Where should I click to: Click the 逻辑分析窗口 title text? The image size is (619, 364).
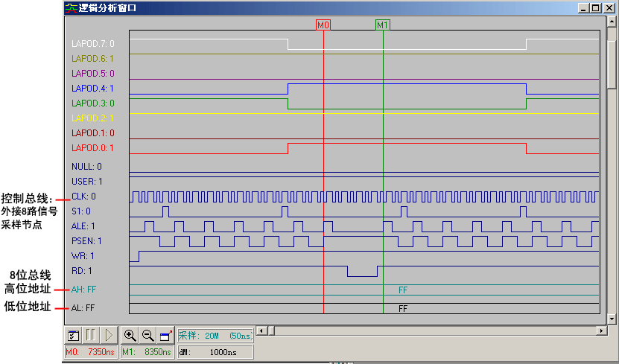coord(107,8)
